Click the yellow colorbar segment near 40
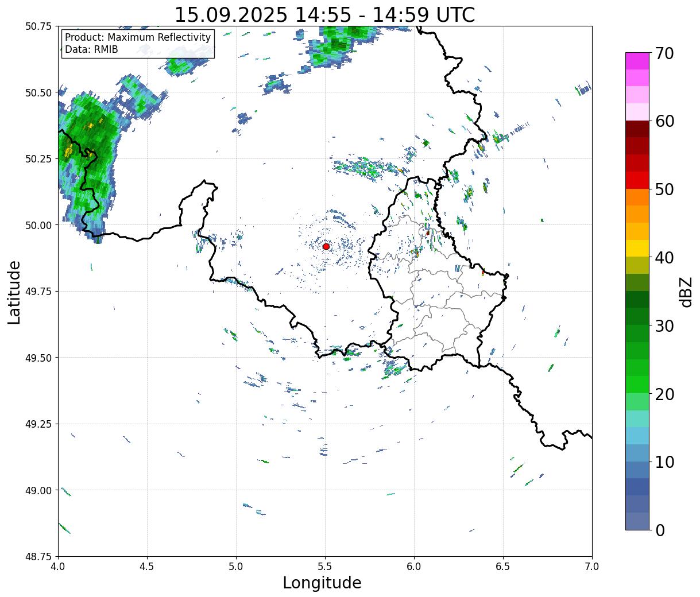 coord(637,248)
